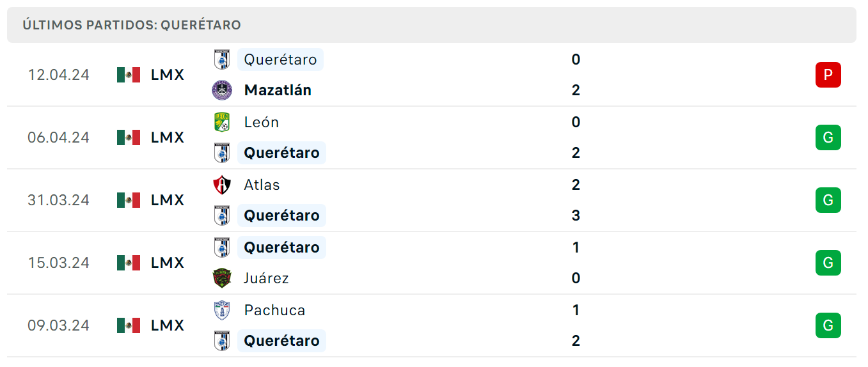Click the 12.04.24 match date
868x367 pixels.
58,75
